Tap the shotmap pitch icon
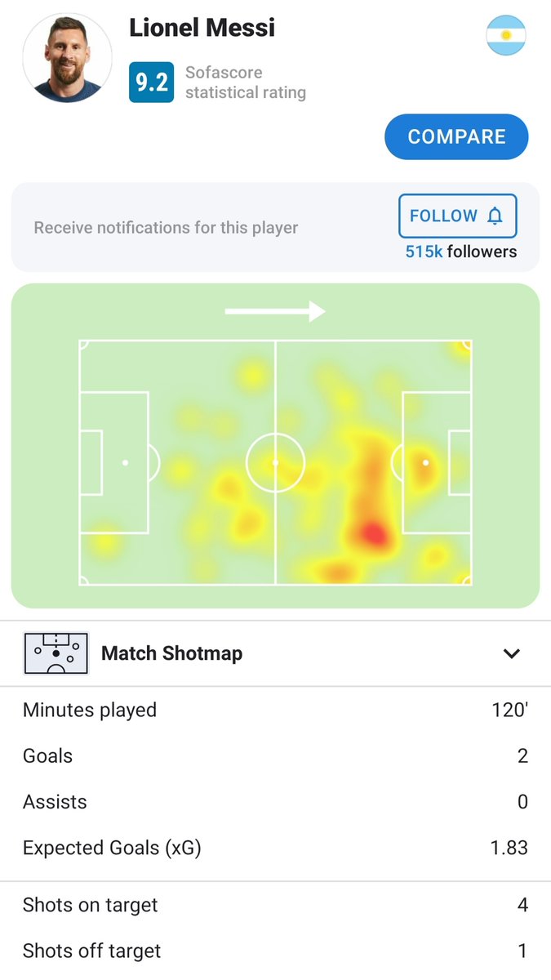Viewport: 551px width, 980px height. point(56,653)
